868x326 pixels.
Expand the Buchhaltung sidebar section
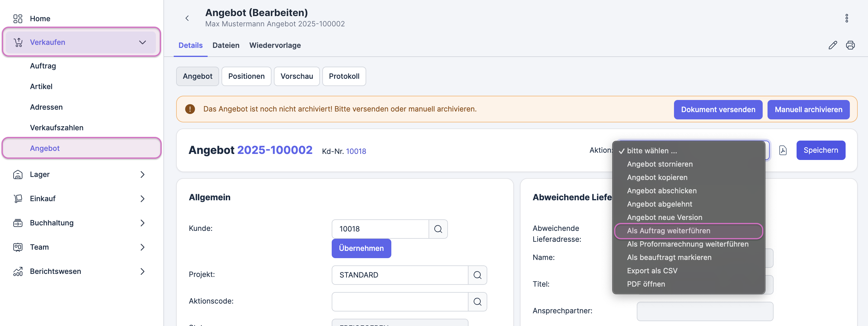coord(142,223)
